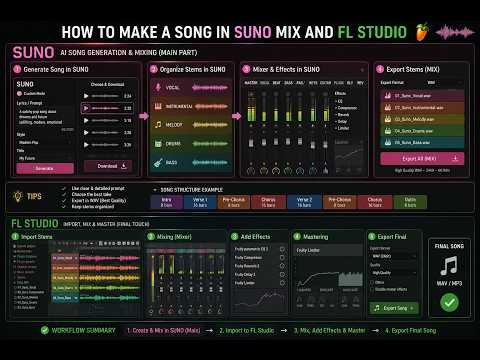Play the 3:18 generated track
Screen dimensions: 480x360
[x=86, y=120]
